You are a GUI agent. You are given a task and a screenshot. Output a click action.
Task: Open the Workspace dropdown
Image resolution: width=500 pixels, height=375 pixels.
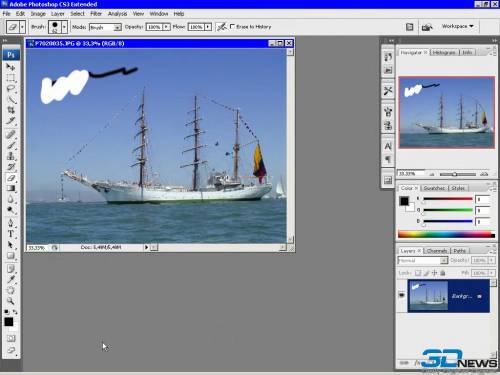click(x=458, y=26)
